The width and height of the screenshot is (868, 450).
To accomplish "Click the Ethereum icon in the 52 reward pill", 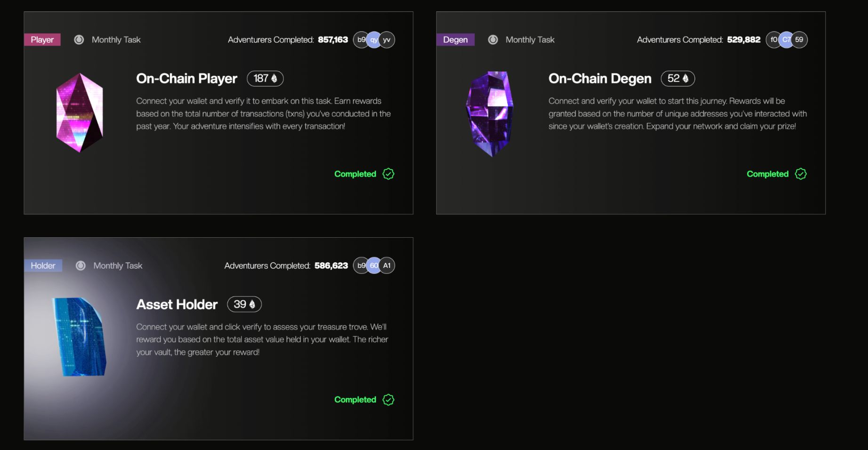I will (x=686, y=79).
